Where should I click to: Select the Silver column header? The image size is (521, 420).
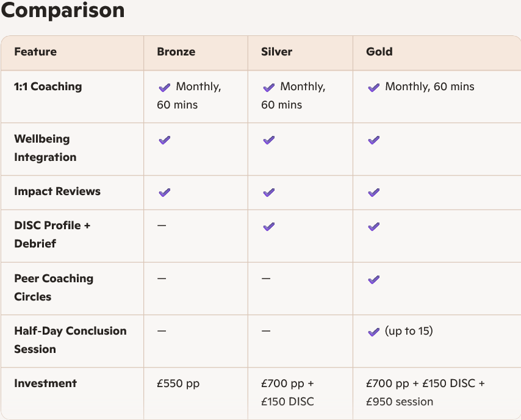(x=276, y=52)
